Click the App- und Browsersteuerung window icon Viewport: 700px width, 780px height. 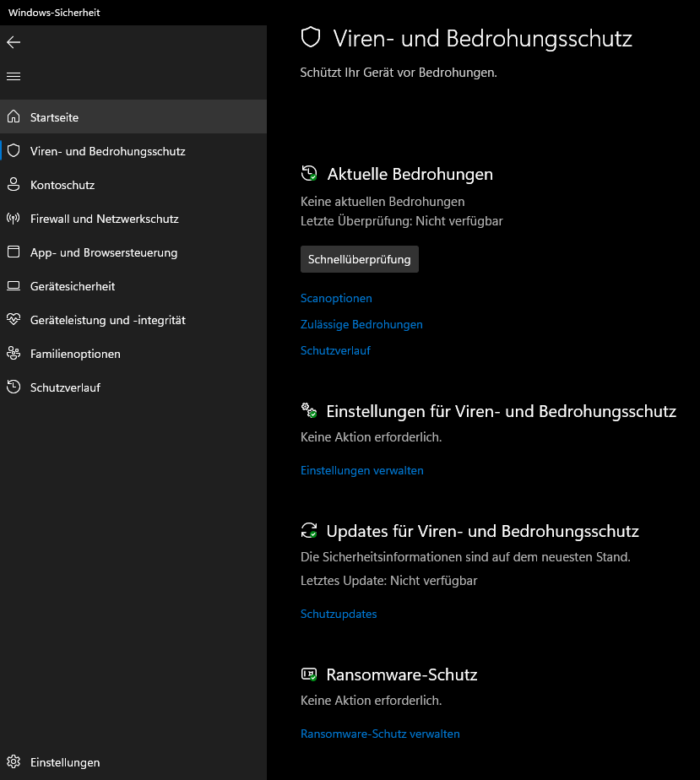click(14, 252)
